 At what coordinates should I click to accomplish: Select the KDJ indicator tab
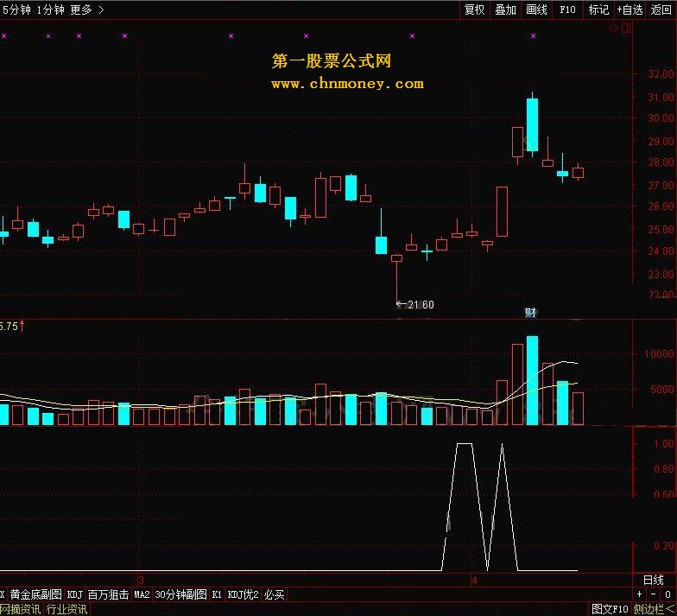(x=74, y=594)
